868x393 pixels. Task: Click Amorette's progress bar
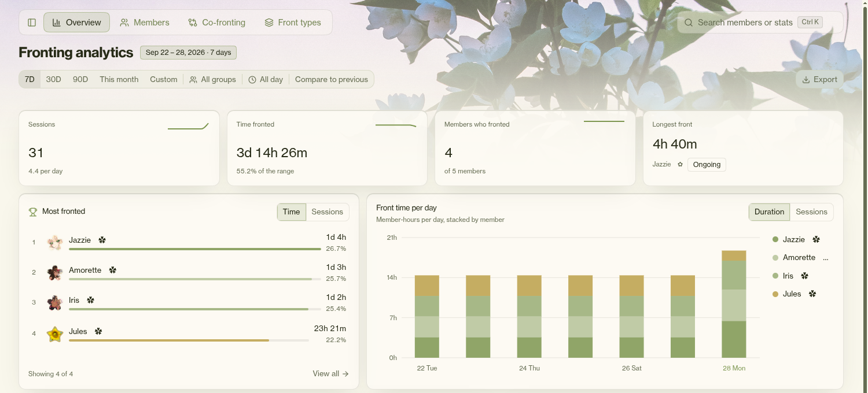point(194,279)
